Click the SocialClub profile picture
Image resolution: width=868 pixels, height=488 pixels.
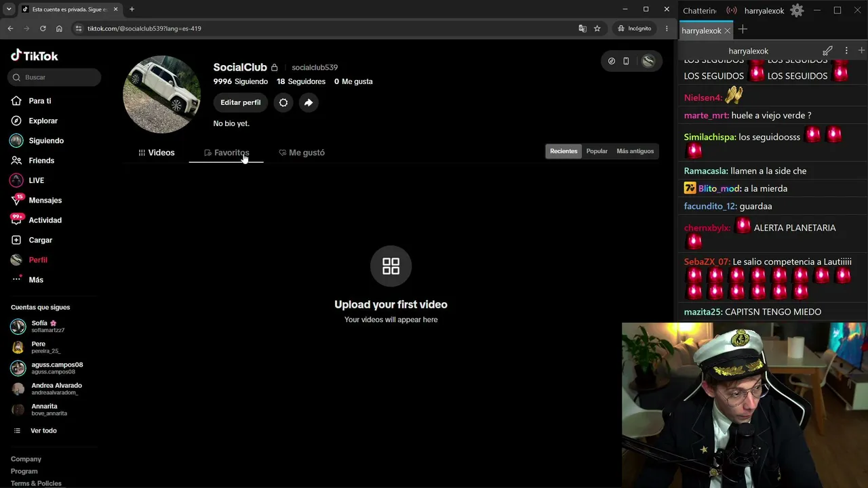(x=161, y=95)
